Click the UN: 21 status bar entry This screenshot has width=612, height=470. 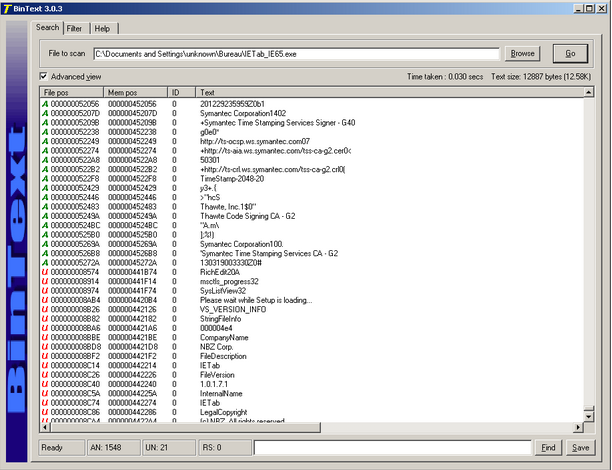169,447
